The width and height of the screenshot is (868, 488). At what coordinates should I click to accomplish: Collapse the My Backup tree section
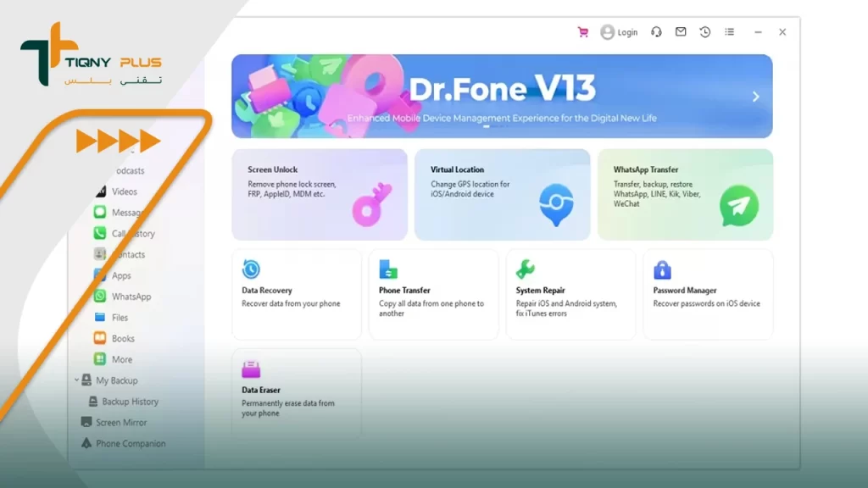pyautogui.click(x=76, y=380)
